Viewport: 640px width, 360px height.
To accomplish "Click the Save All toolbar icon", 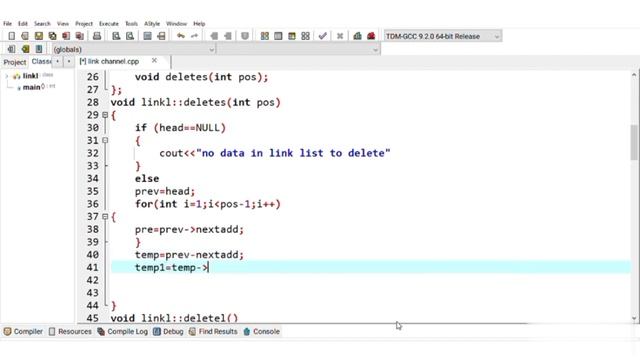I will point(52,36).
